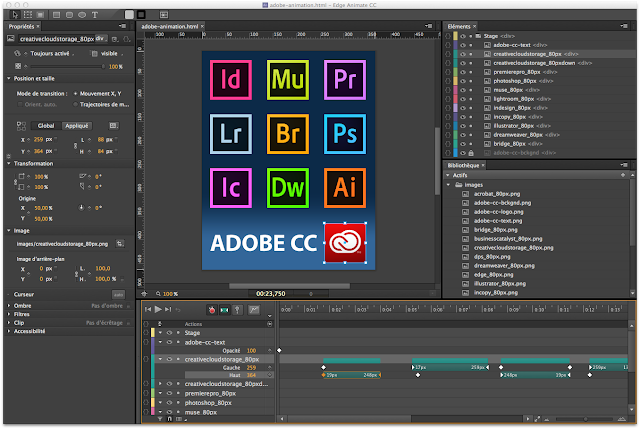Toggle Stage visibility eye in timeline
Image resolution: width=640 pixels, height=429 pixels.
click(169, 333)
